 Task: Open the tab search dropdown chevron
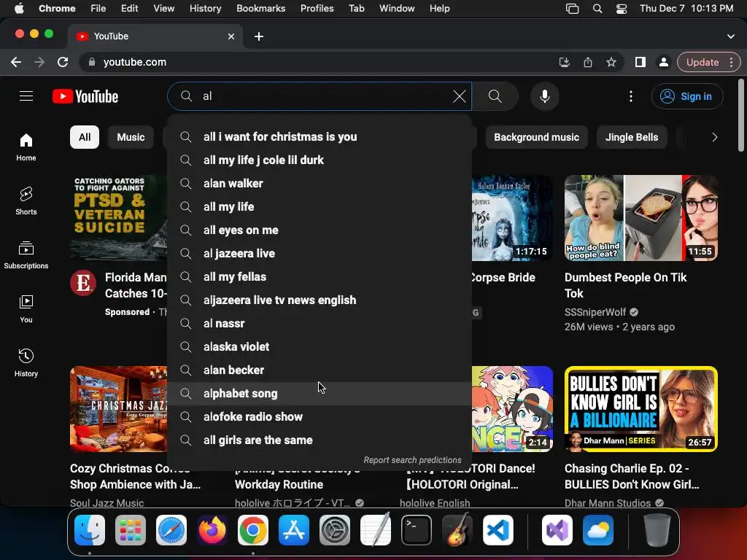pyautogui.click(x=731, y=36)
